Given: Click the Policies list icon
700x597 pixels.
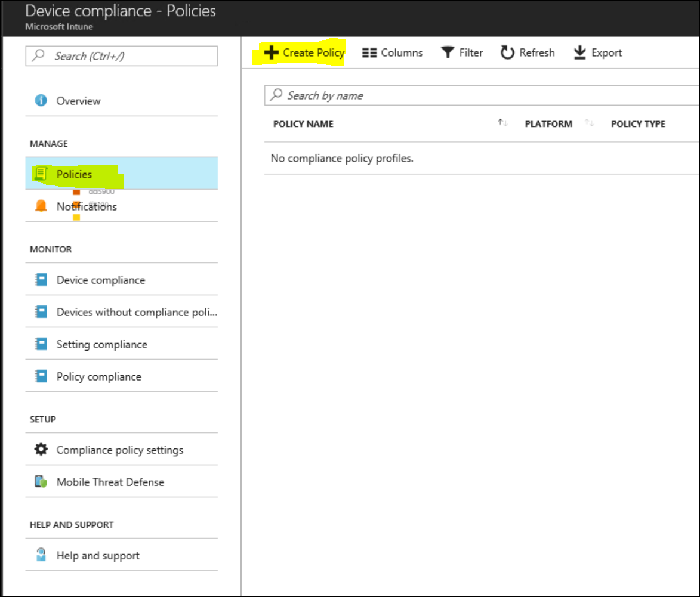Looking at the screenshot, I should [x=41, y=174].
